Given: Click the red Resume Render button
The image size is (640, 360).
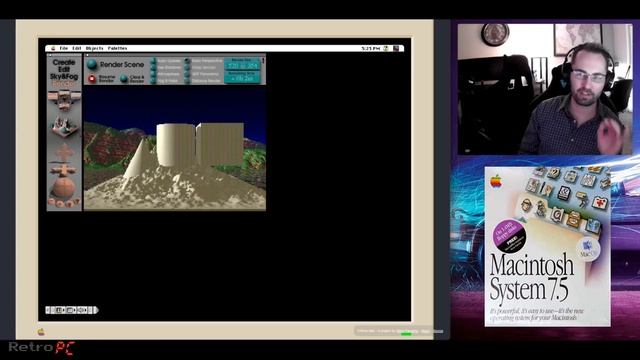Looking at the screenshot, I should point(92,79).
